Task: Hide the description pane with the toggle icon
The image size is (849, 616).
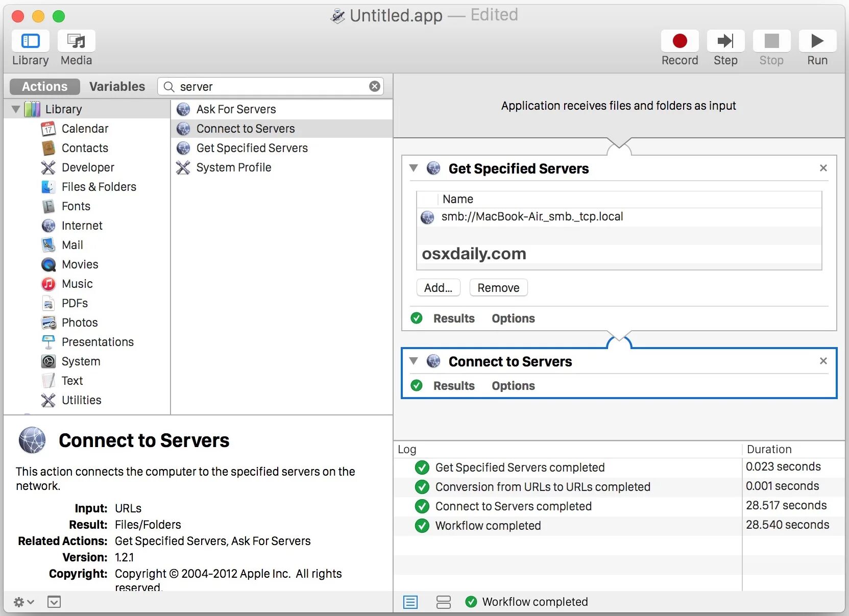Action: coord(54,602)
